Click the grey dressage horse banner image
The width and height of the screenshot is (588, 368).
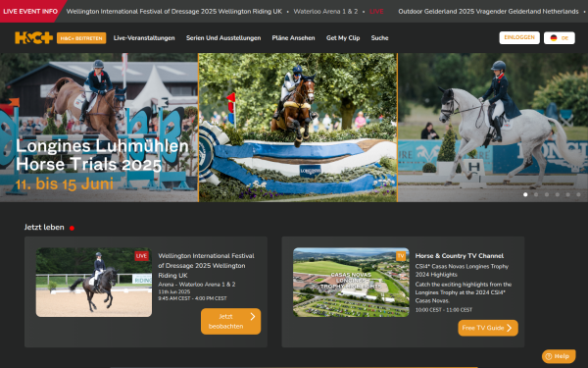pyautogui.click(x=493, y=128)
